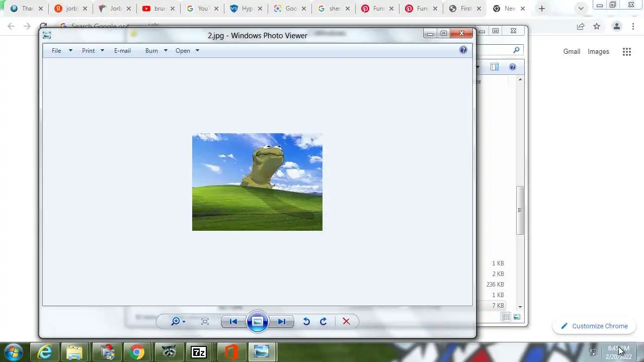Click the Photo Viewer title bar icon

pos(47,35)
